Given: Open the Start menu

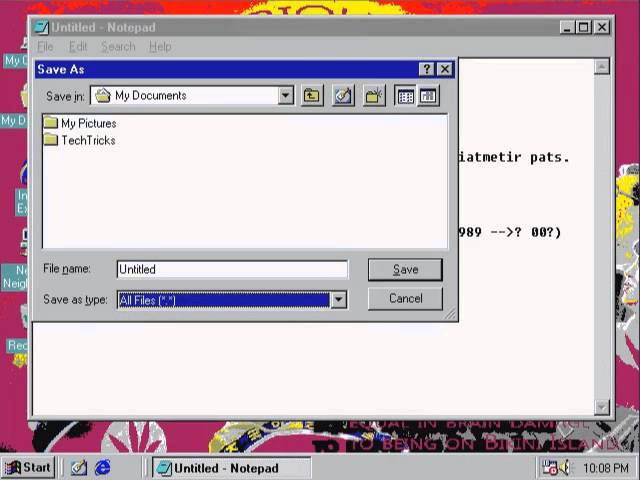Looking at the screenshot, I should click(x=28, y=467).
